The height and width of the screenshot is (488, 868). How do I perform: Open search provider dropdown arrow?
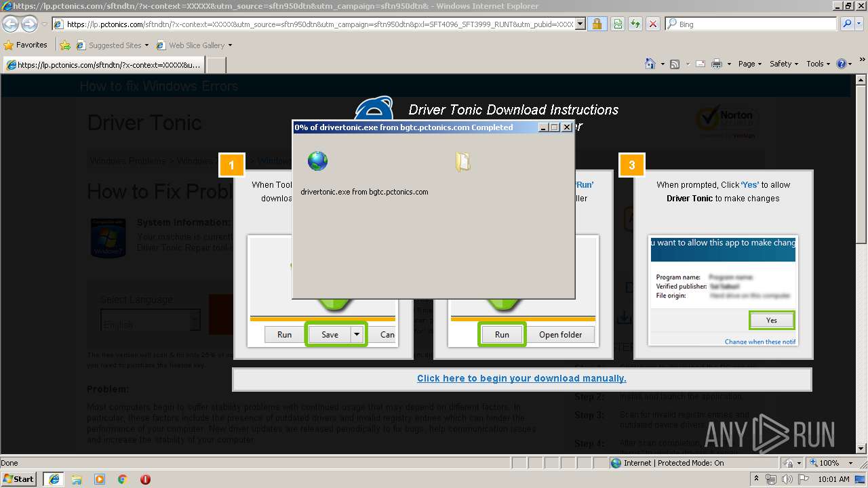[859, 24]
